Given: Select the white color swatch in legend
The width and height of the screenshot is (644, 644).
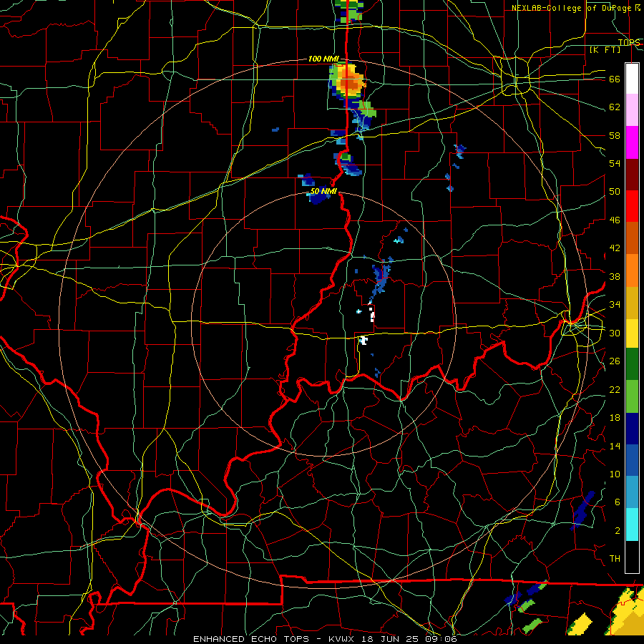Looking at the screenshot, I should coord(632,79).
